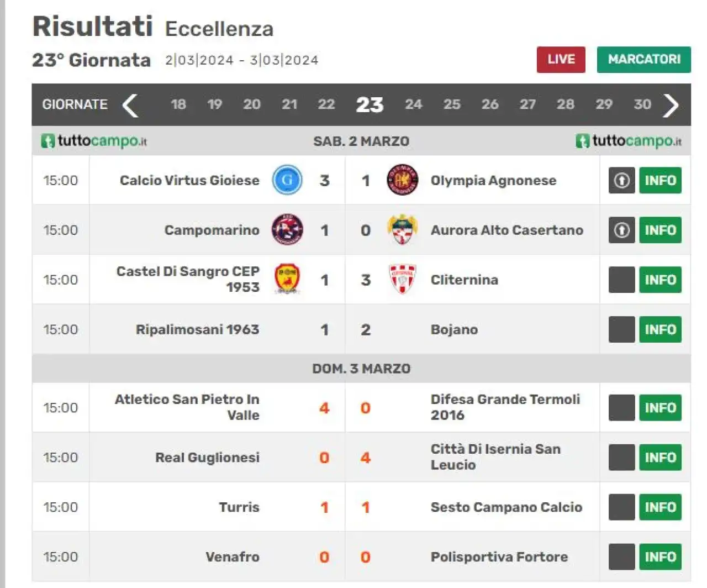Click the dark square beside Real Guglionesi INFO
This screenshot has width=707, height=588.
621,458
